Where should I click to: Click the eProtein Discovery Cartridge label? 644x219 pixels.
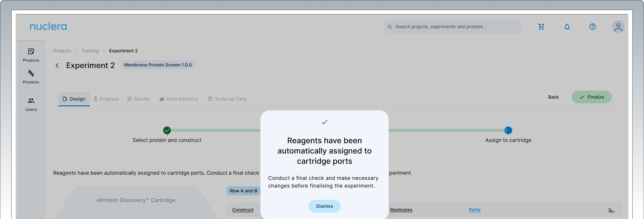pyautogui.click(x=136, y=200)
